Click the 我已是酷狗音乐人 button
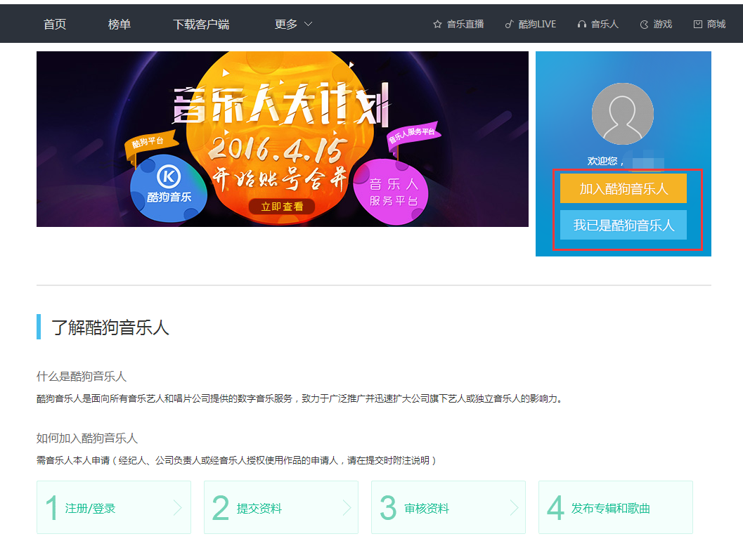This screenshot has height=560, width=743. 623,225
